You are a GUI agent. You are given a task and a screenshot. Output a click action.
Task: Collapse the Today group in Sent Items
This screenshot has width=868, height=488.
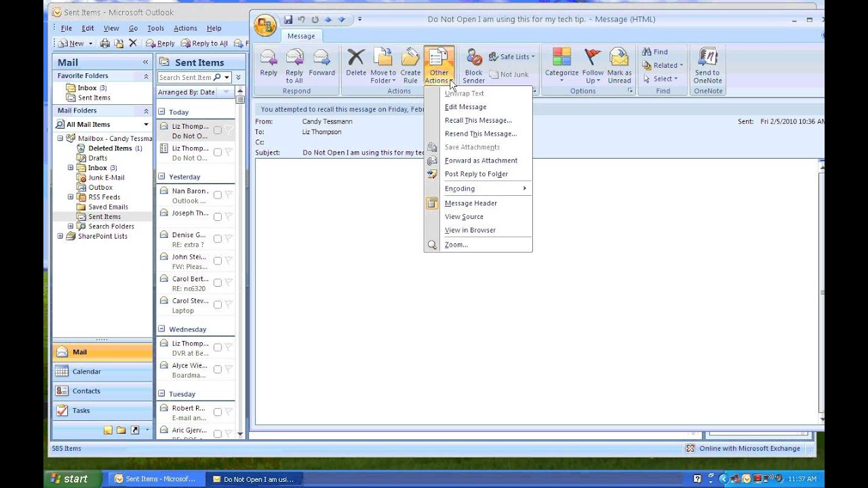tap(161, 112)
